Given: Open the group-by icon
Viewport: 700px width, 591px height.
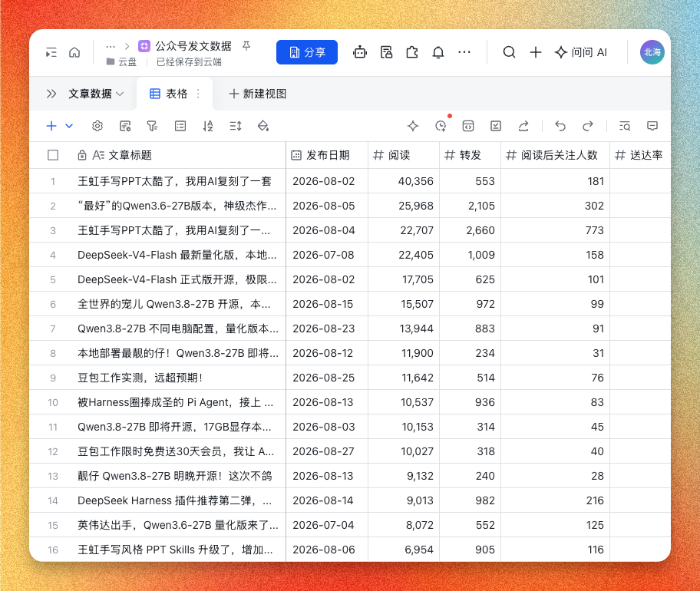Looking at the screenshot, I should pyautogui.click(x=180, y=126).
